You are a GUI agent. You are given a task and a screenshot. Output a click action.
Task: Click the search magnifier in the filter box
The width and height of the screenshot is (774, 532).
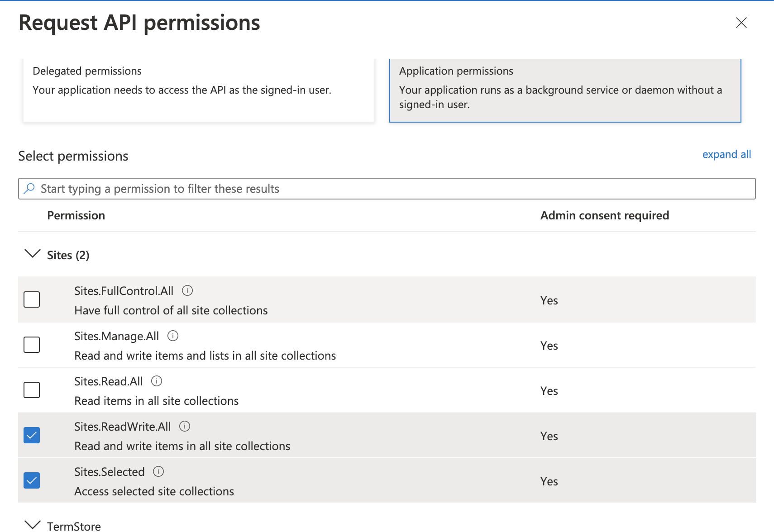29,189
